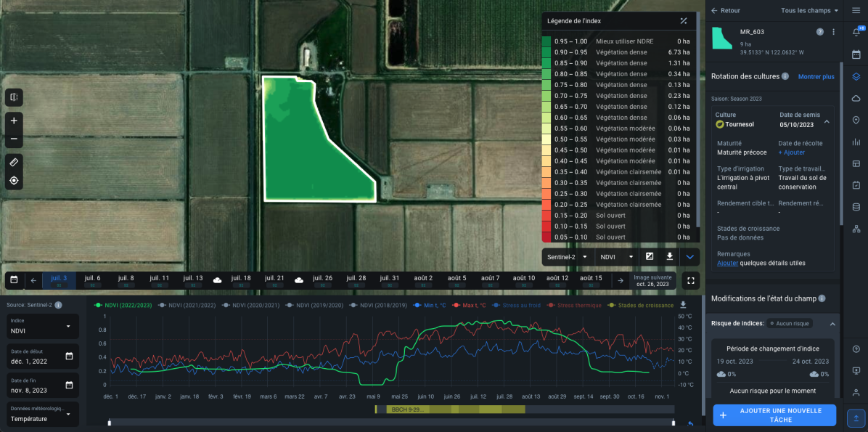Select the ruler measurement tool
868x432 pixels.
tap(14, 163)
